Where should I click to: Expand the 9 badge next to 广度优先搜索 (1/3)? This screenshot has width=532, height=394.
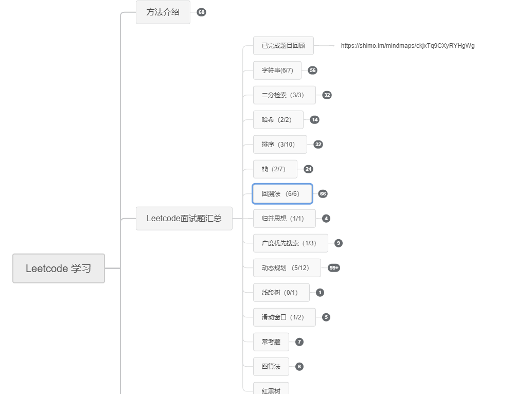338,243
